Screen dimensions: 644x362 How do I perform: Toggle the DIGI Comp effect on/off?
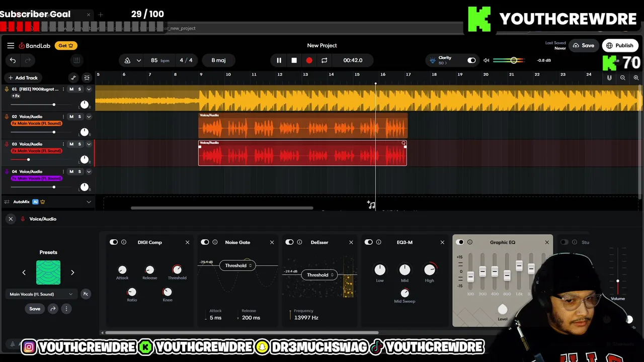(x=114, y=242)
